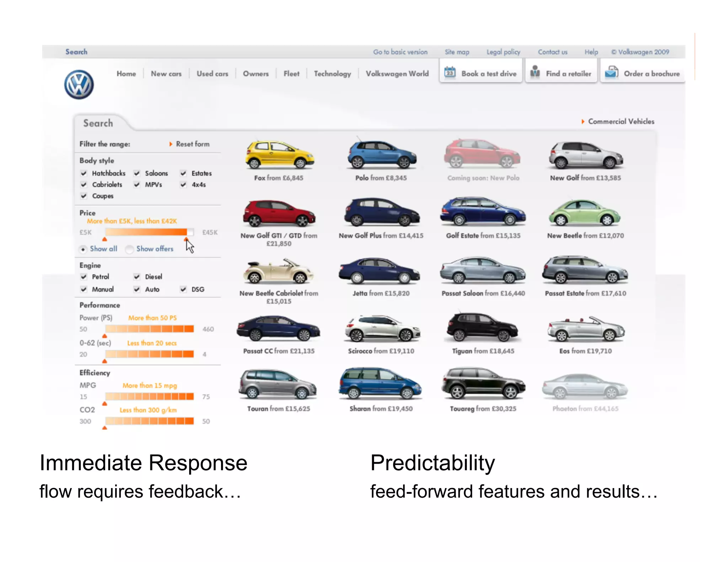Select the white Scirocco car image
728x562 pixels.
[x=382, y=328]
